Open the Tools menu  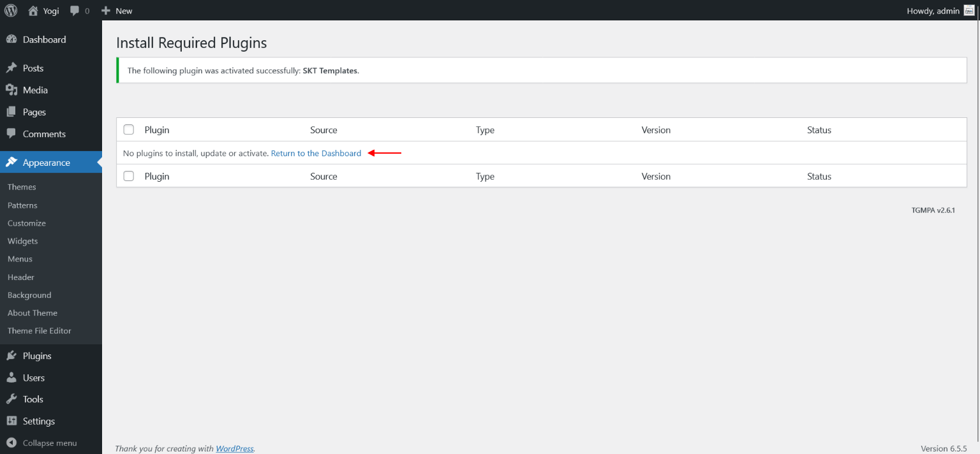pos(51,399)
